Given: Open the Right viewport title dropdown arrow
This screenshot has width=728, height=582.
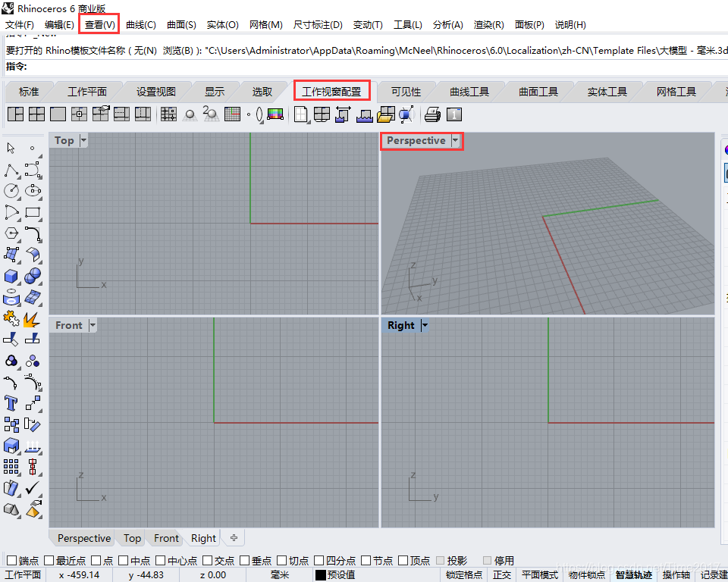Looking at the screenshot, I should [425, 325].
